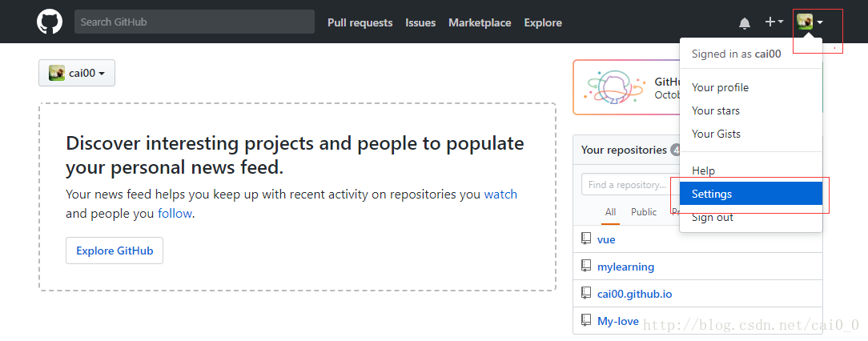The width and height of the screenshot is (868, 341).
Task: Click the Explore GitHub button
Action: point(115,251)
